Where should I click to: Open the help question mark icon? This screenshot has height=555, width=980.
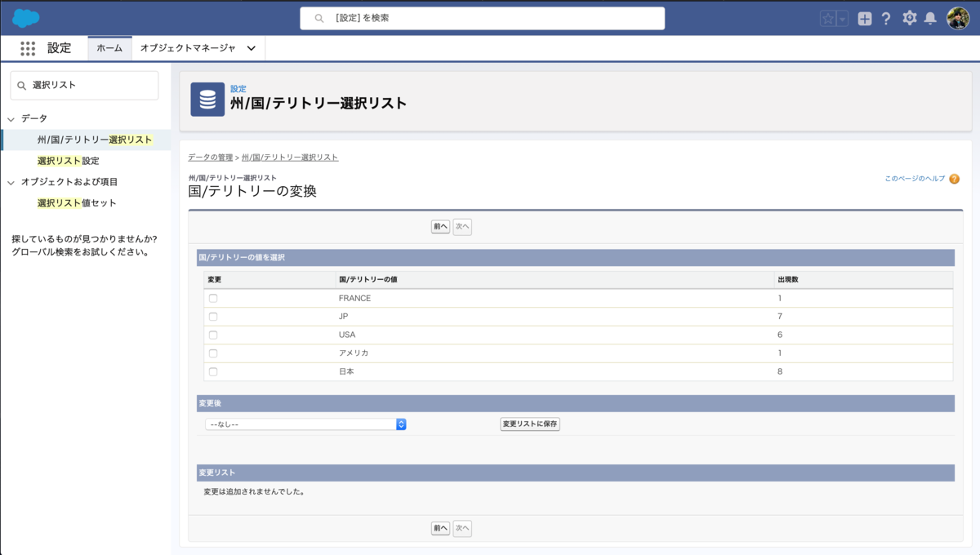(886, 19)
